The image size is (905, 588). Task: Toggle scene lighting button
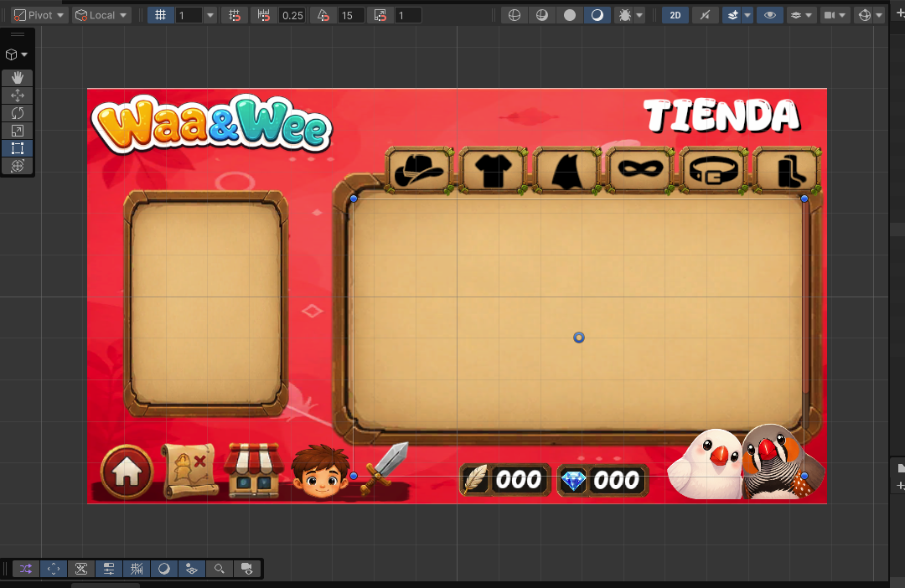click(705, 16)
